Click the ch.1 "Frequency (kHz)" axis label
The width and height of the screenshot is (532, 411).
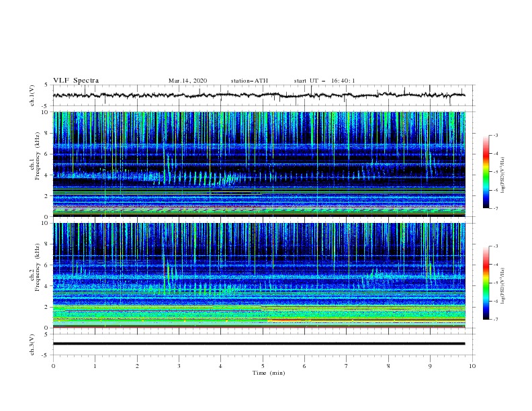pyautogui.click(x=38, y=156)
